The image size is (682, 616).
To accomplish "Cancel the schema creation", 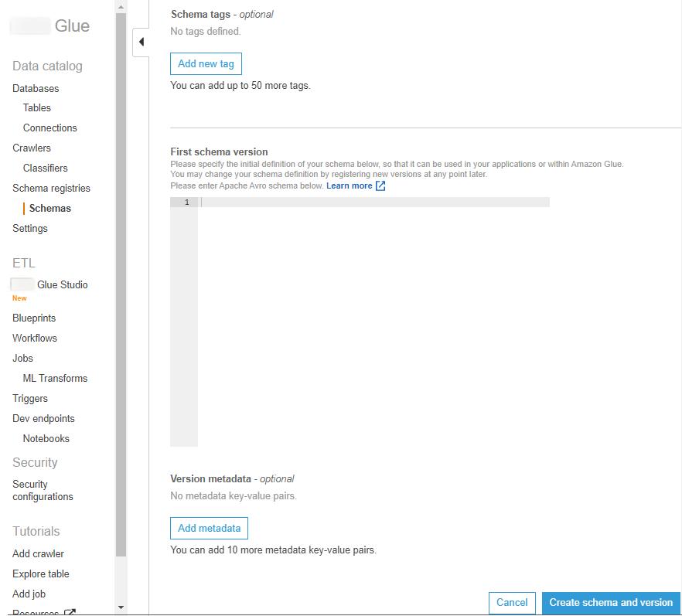I will 512,603.
